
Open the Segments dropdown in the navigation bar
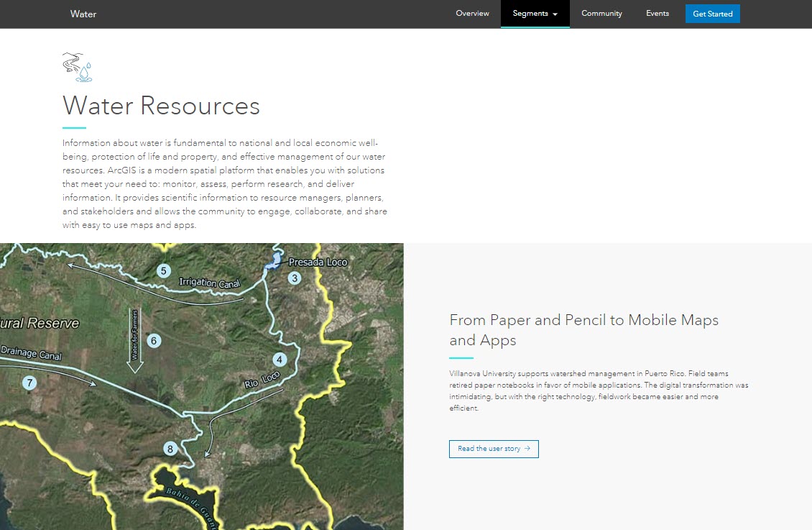click(x=530, y=13)
